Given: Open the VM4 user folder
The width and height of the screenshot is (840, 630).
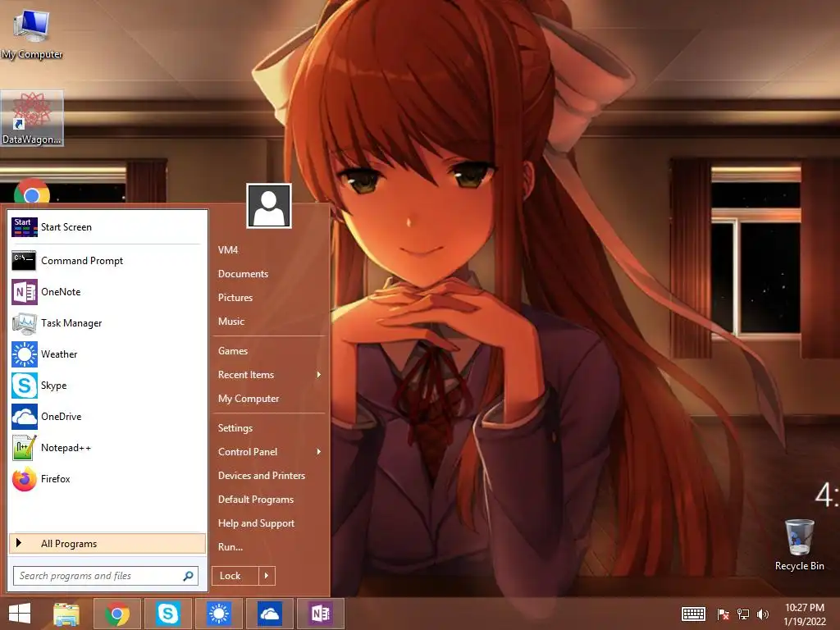Looking at the screenshot, I should pyautogui.click(x=228, y=249).
